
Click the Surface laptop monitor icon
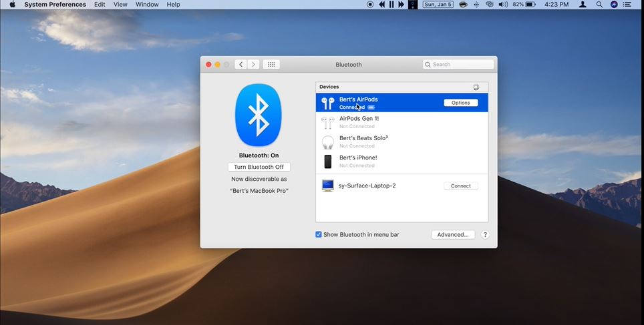328,186
